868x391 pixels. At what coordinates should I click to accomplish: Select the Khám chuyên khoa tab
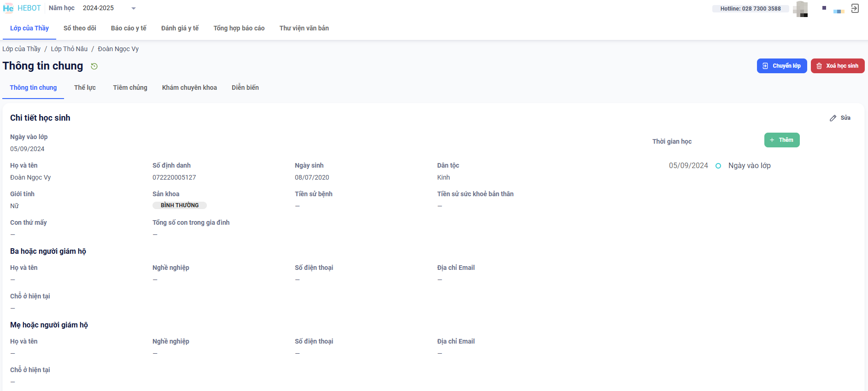coord(189,88)
